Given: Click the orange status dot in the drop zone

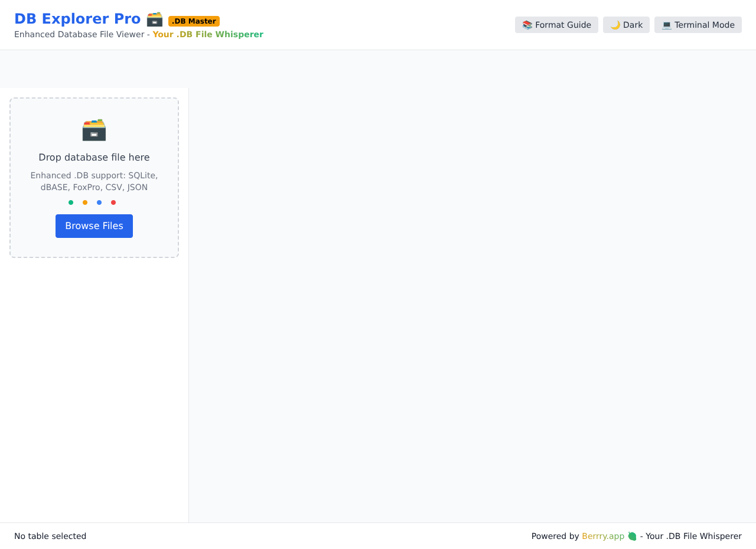Looking at the screenshot, I should click(84, 202).
